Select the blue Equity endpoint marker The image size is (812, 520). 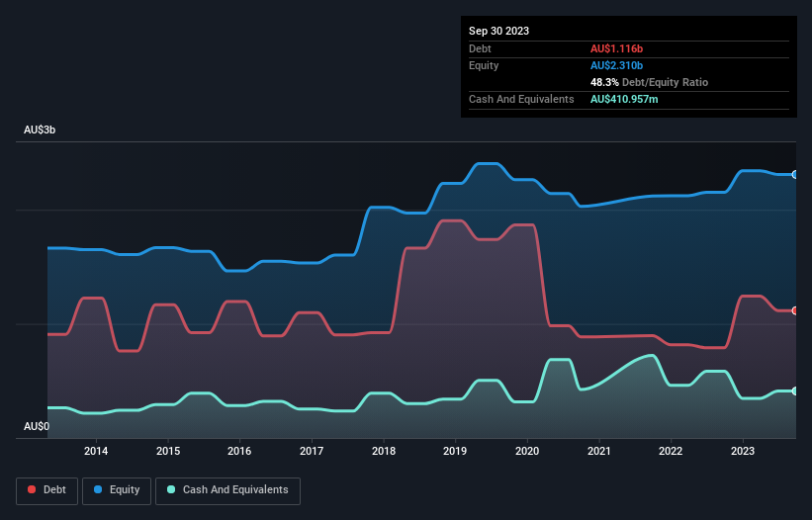795,175
